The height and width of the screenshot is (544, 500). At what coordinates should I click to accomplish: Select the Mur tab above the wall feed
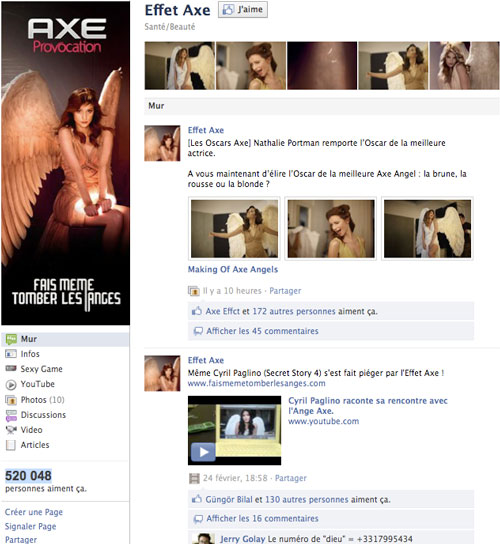(x=156, y=106)
